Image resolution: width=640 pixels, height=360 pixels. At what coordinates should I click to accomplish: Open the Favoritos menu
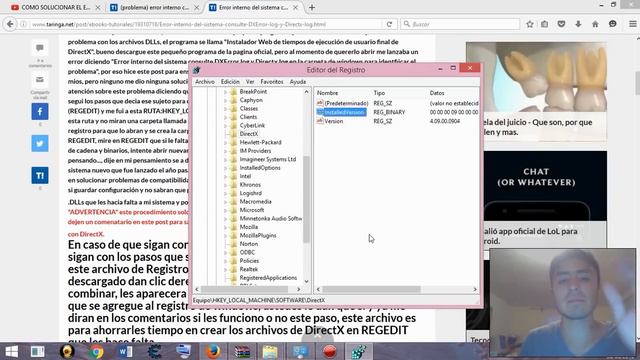[271, 82]
